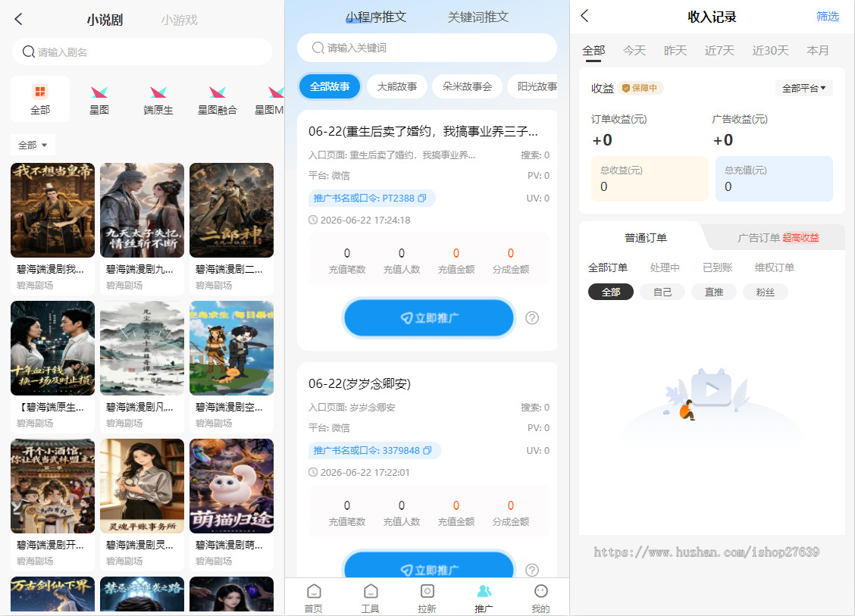Select the 大熊故事 category chip
The height and width of the screenshot is (616, 855).
397,86
